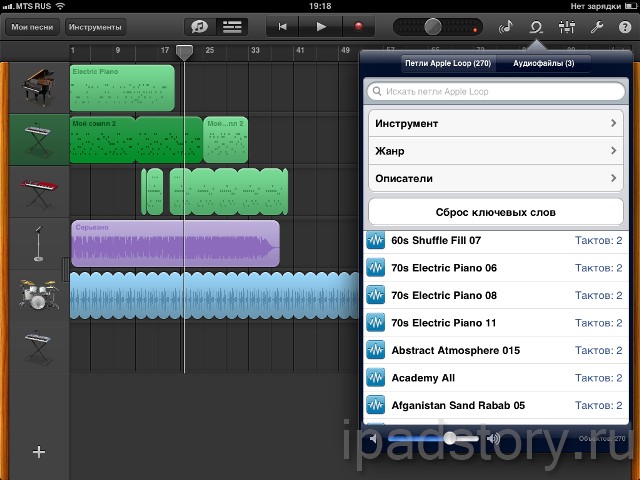Focus the Apple Loop search field
Screen dimensions: 640x480
pos(496,91)
